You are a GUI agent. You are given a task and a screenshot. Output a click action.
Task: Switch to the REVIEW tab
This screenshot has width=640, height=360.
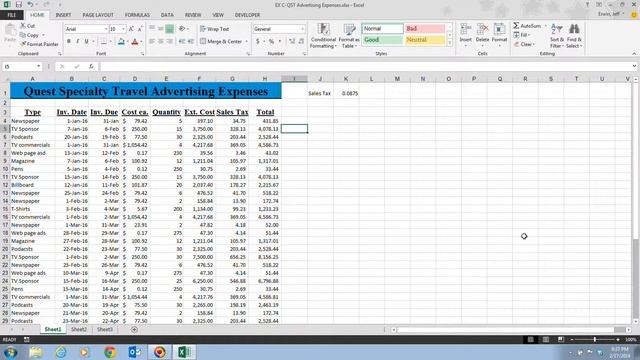193,15
